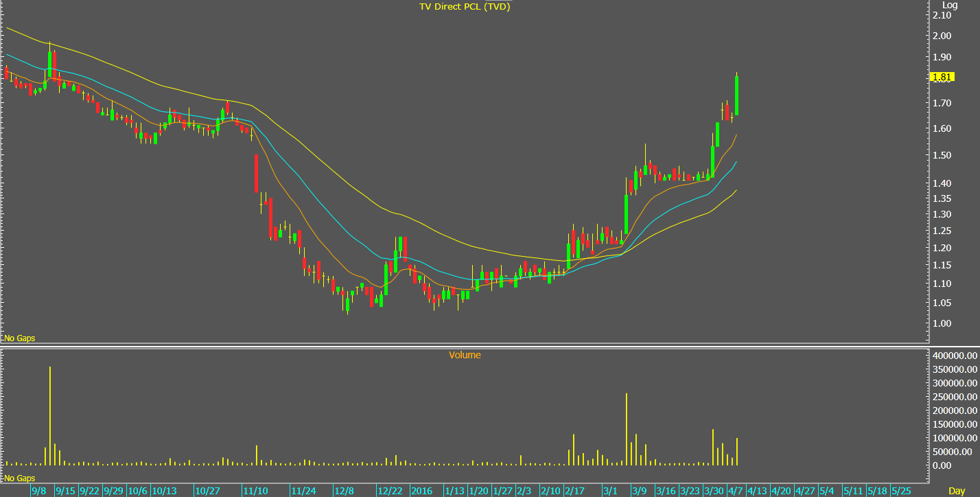Click the 1.05 price axis label

coord(942,303)
